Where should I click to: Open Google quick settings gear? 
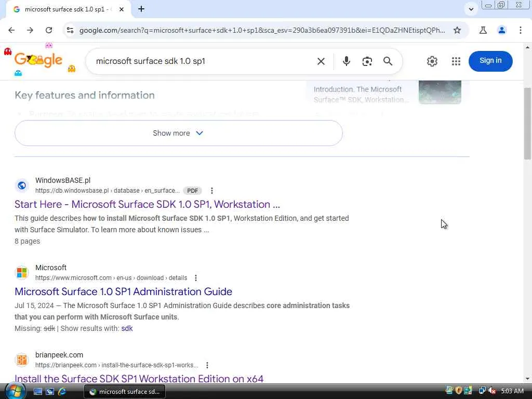432,61
